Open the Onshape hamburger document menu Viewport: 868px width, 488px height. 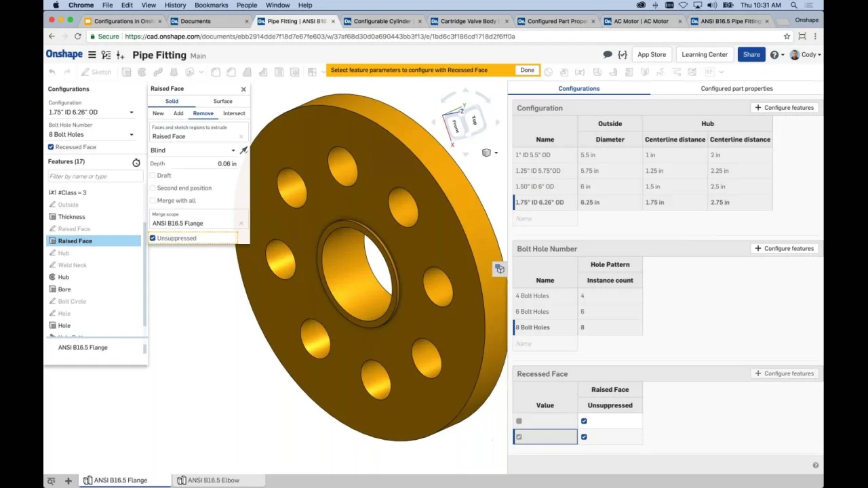[92, 55]
